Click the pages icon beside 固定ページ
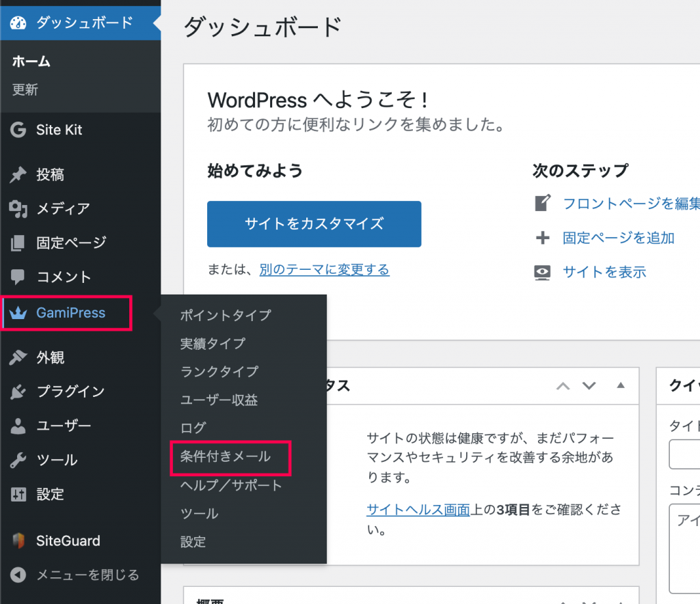 (x=18, y=243)
